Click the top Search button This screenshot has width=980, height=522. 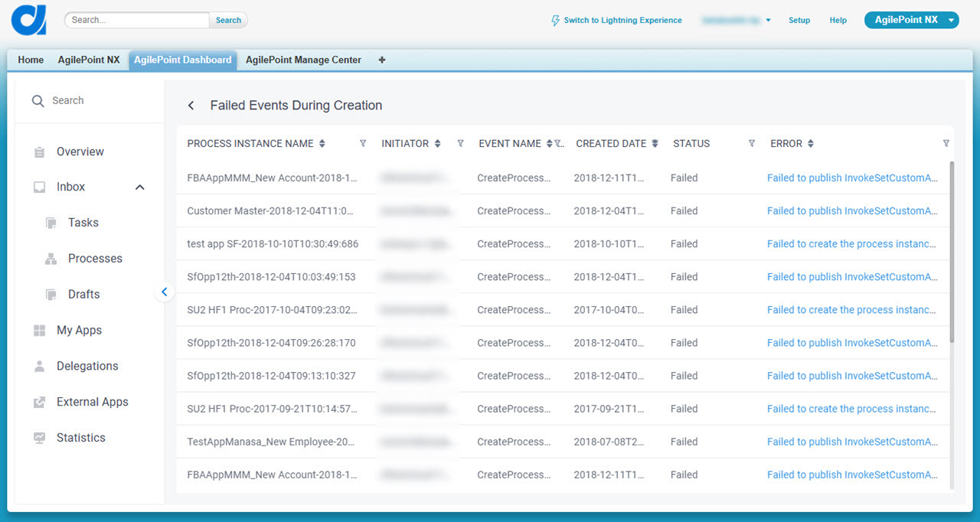tap(228, 21)
